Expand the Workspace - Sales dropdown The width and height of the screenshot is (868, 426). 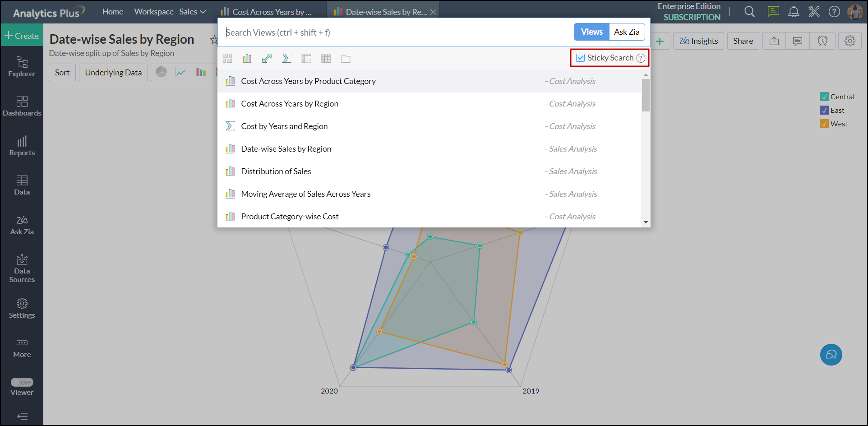tap(170, 12)
